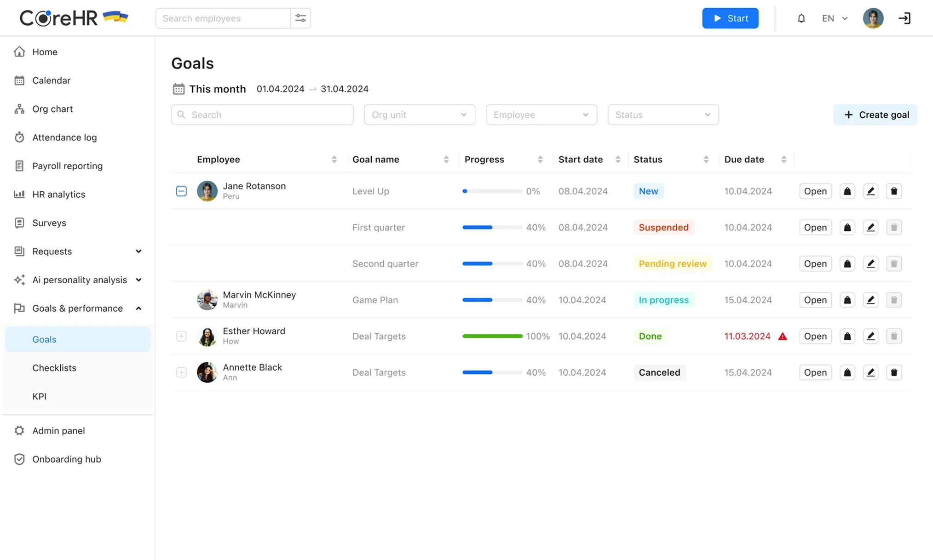Viewport: 933px width, 560px height.
Task: Edit Esther Howard's goal with pencil icon
Action: [x=870, y=337]
